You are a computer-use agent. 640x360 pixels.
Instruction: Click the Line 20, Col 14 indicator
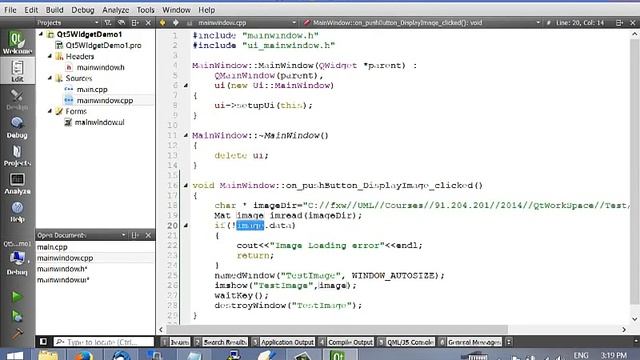click(580, 23)
